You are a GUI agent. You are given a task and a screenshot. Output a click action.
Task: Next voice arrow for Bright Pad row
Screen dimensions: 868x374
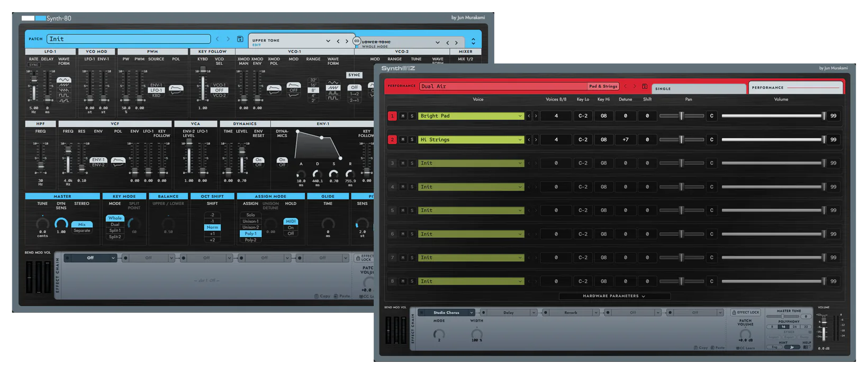[536, 116]
